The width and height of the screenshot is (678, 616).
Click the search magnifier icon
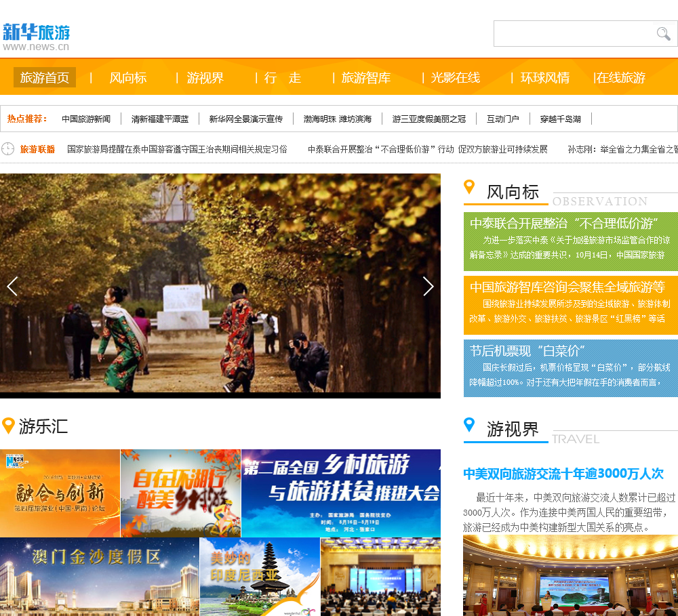click(x=663, y=33)
